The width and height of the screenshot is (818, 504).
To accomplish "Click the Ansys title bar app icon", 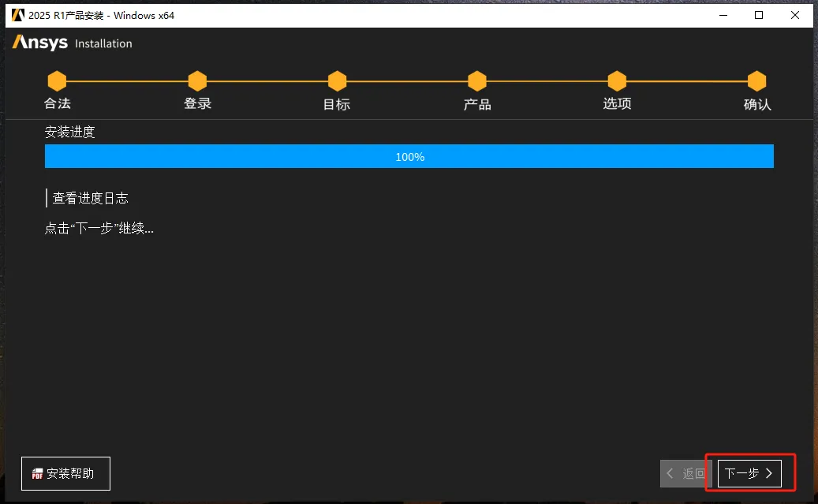I will (x=17, y=15).
